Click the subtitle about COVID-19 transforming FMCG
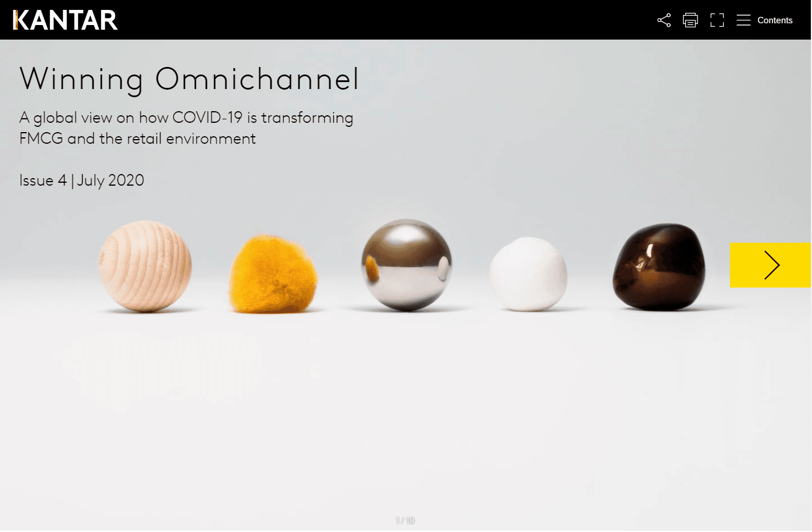 (186, 128)
